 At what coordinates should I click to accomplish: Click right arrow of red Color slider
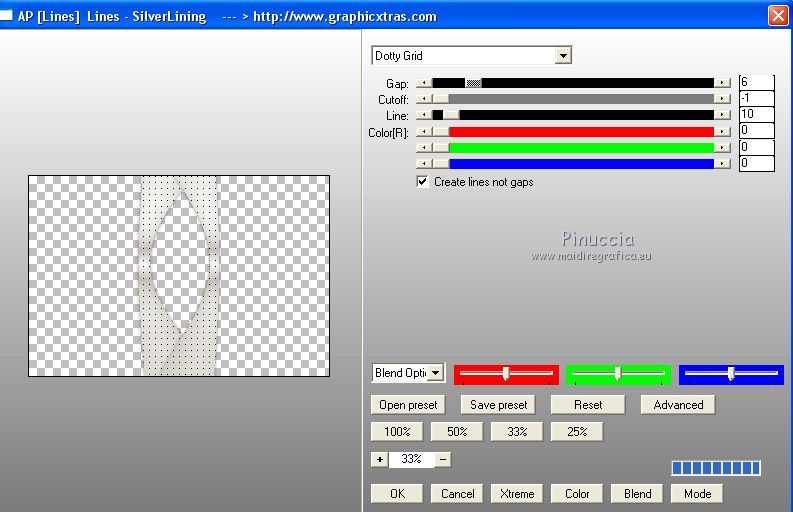722,131
